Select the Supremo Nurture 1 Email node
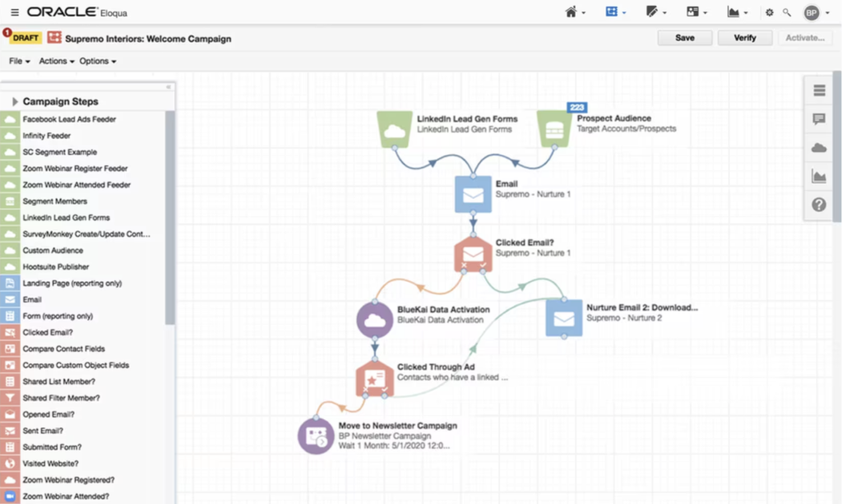The width and height of the screenshot is (842, 504). coord(473,194)
